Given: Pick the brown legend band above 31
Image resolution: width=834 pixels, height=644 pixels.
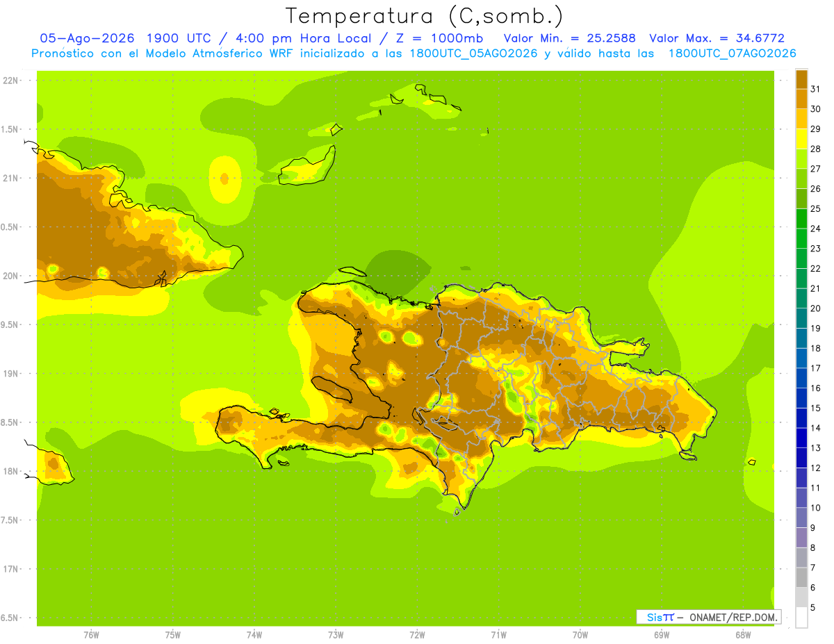Looking at the screenshot, I should (801, 79).
